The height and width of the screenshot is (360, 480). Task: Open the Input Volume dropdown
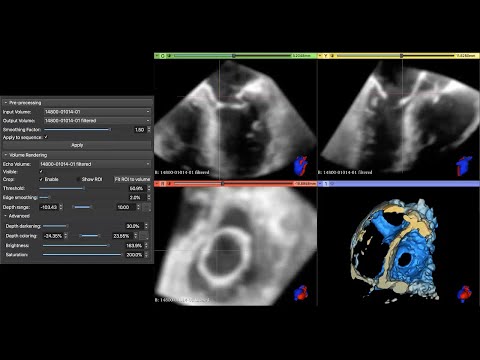97,112
